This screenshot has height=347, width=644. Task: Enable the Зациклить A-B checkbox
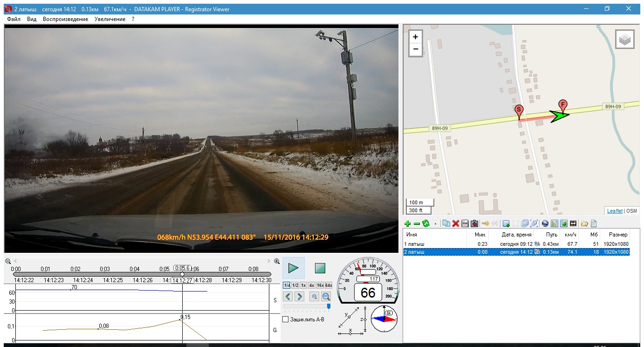pos(286,319)
